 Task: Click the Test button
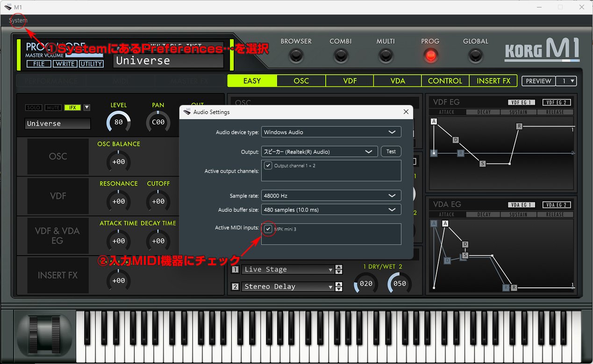point(391,151)
